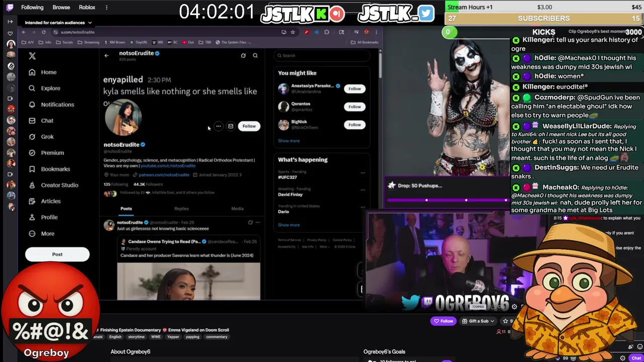644x362 pixels.
Task: Click the X logo in sidebar
Action: [x=32, y=56]
